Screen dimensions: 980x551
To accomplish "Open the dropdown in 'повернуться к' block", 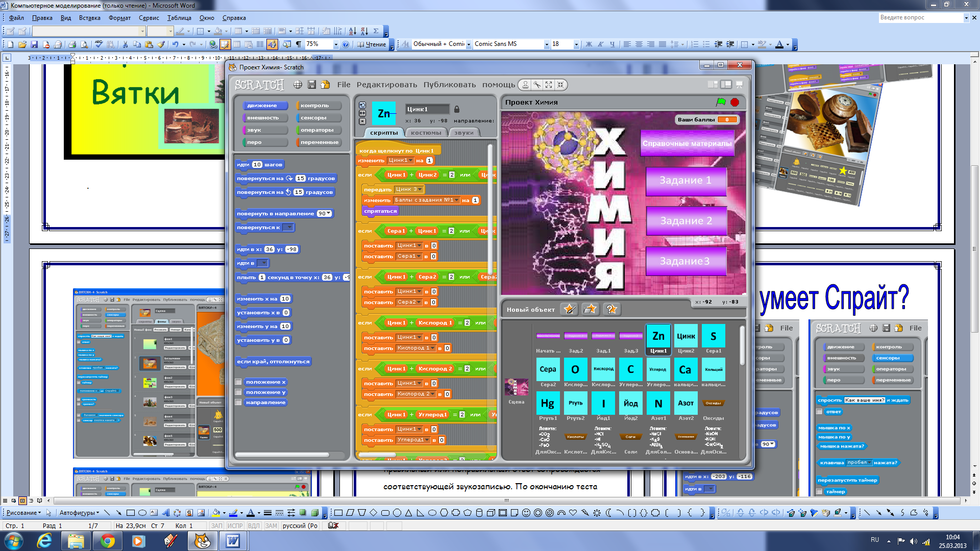I will click(288, 228).
